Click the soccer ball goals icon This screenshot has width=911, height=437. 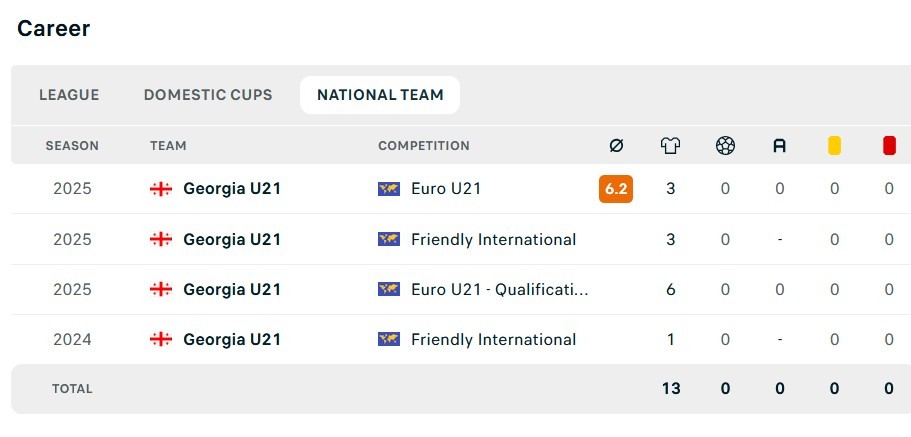coord(725,146)
